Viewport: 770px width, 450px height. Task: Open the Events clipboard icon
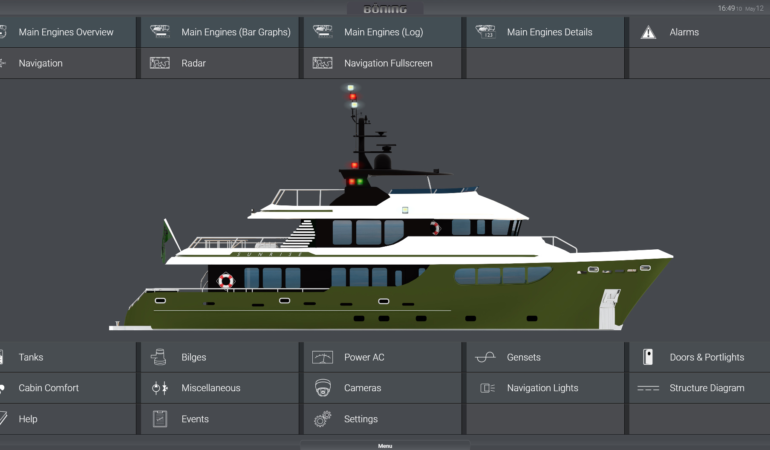coord(159,419)
